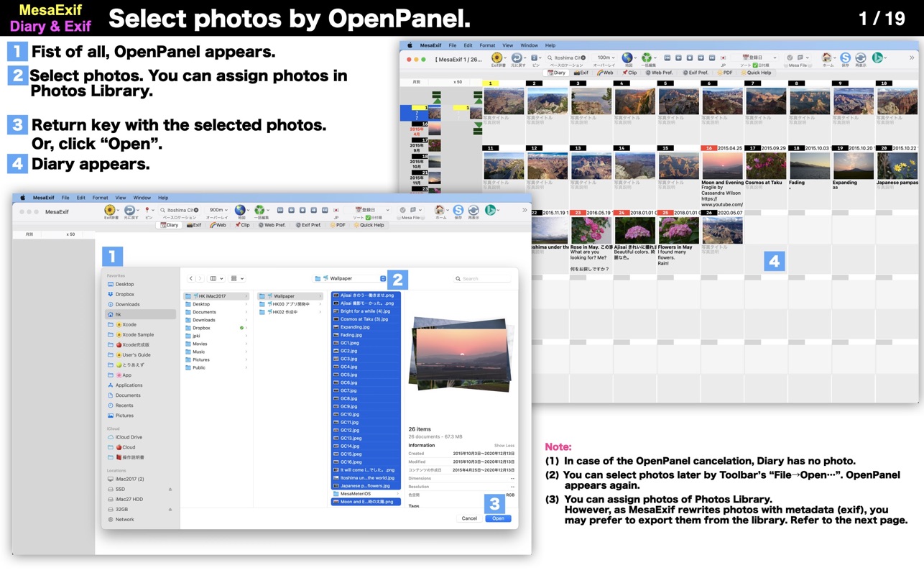
Task: Click the globe map icon in right window
Action: 627,58
